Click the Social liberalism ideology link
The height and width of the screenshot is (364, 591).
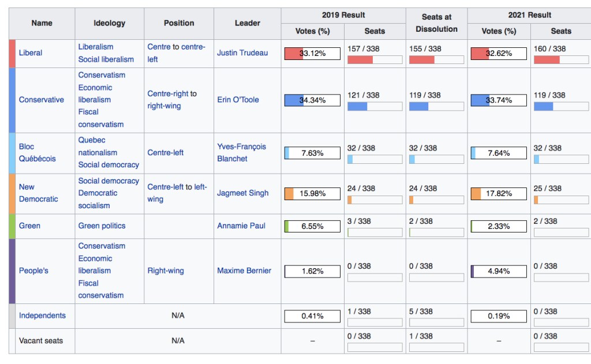pyautogui.click(x=106, y=59)
